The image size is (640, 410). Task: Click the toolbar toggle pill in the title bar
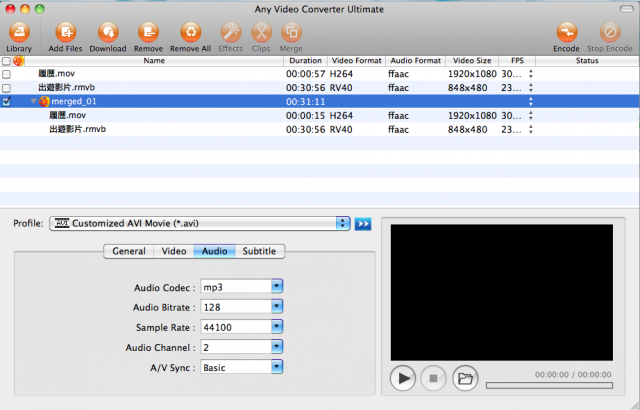pos(627,9)
